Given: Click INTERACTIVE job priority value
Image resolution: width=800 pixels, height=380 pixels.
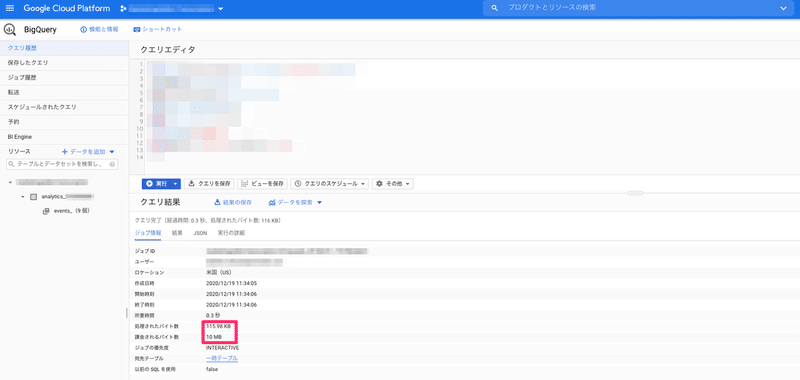Looking at the screenshot, I should coord(222,348).
